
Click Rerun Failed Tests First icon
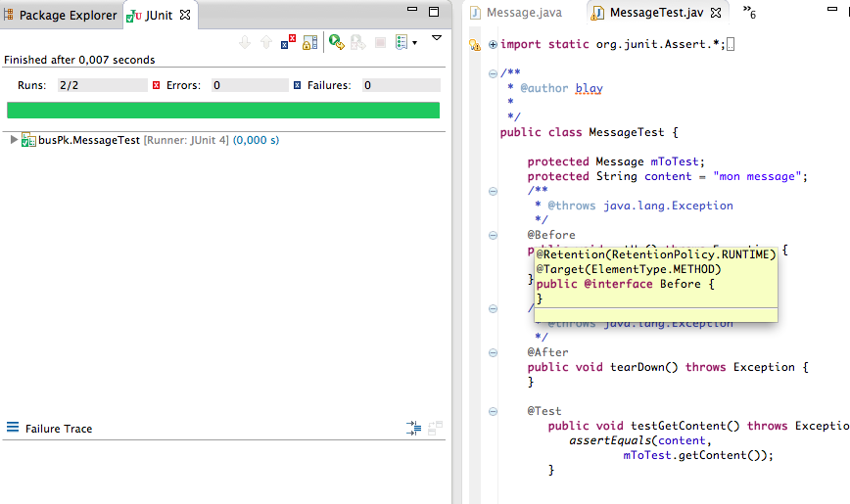[x=358, y=42]
